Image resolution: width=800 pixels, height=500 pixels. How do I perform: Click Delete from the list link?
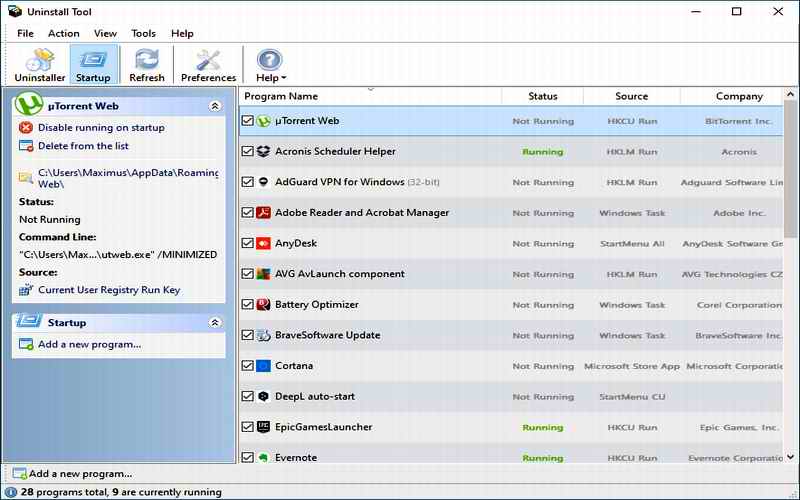(83, 146)
